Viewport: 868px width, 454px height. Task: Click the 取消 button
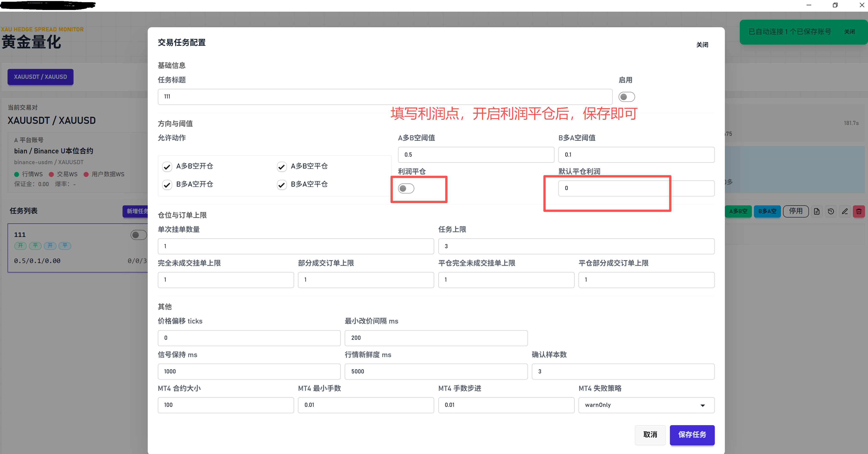(x=650, y=435)
